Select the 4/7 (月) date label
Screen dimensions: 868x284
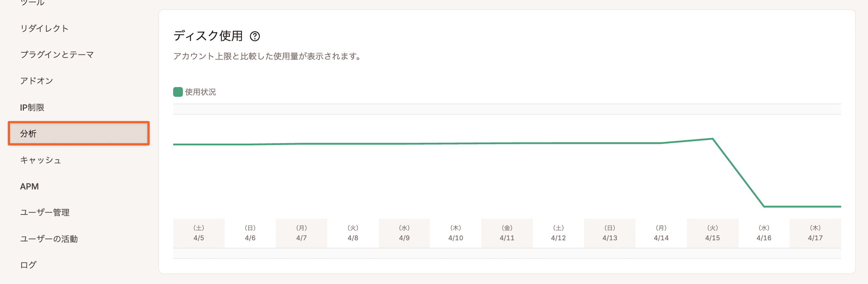[302, 233]
